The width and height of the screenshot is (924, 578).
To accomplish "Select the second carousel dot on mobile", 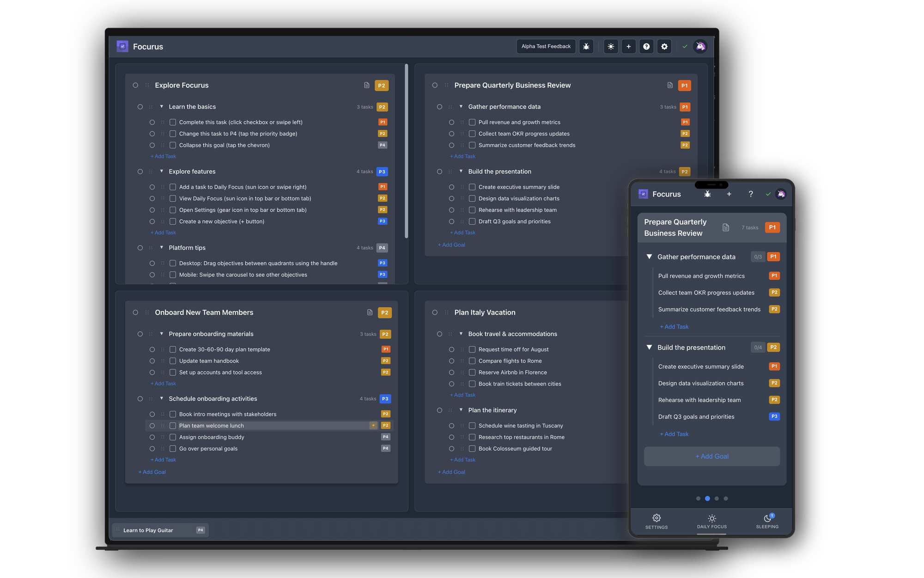I will 707,498.
